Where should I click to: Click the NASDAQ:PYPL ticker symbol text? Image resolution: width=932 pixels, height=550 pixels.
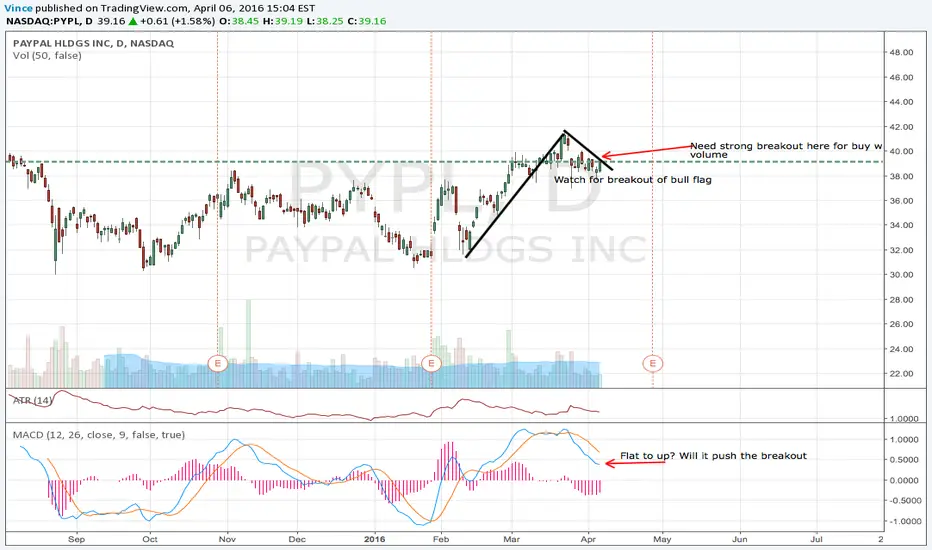(x=43, y=21)
